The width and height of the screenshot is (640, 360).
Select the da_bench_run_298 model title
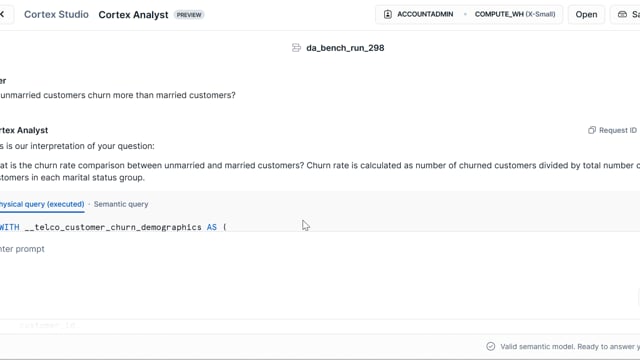tap(345, 48)
